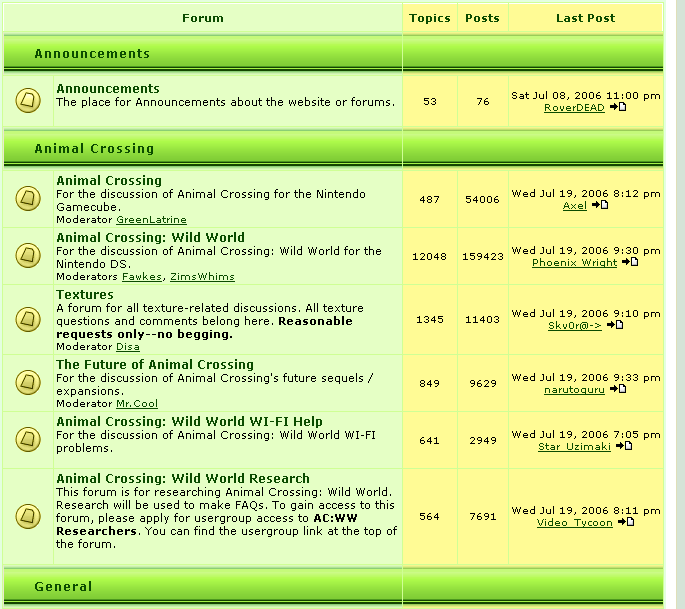
Task: Go to RoverDEAD's latest post arrow icon
Action: pos(618,107)
